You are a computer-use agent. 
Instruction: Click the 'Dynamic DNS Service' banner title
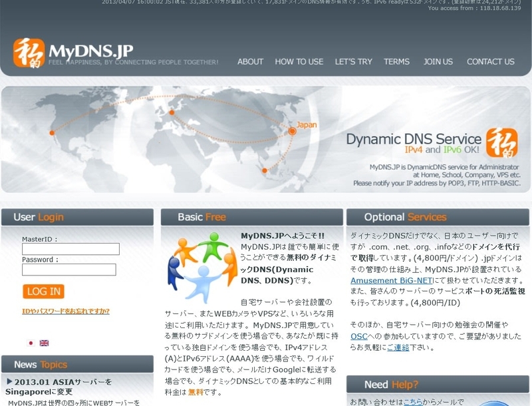414,139
